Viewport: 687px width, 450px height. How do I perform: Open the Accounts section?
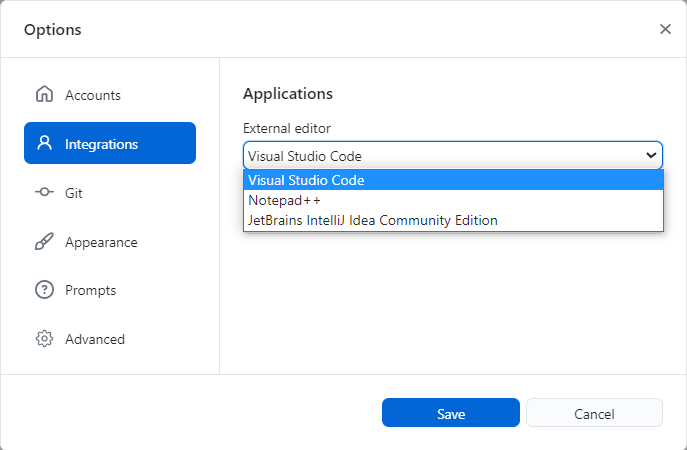point(110,95)
